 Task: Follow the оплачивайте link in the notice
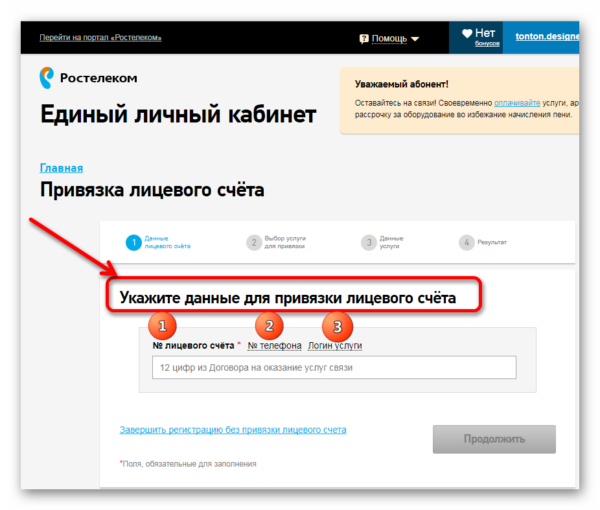(x=517, y=103)
